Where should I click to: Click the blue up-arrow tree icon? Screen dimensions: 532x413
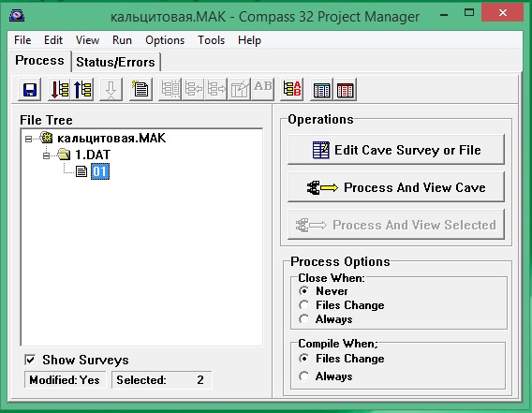pos(82,90)
